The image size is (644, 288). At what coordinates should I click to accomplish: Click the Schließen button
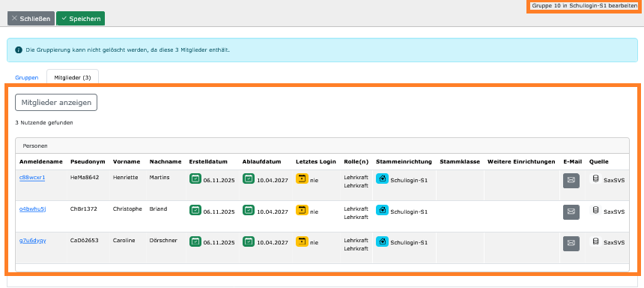click(x=31, y=19)
